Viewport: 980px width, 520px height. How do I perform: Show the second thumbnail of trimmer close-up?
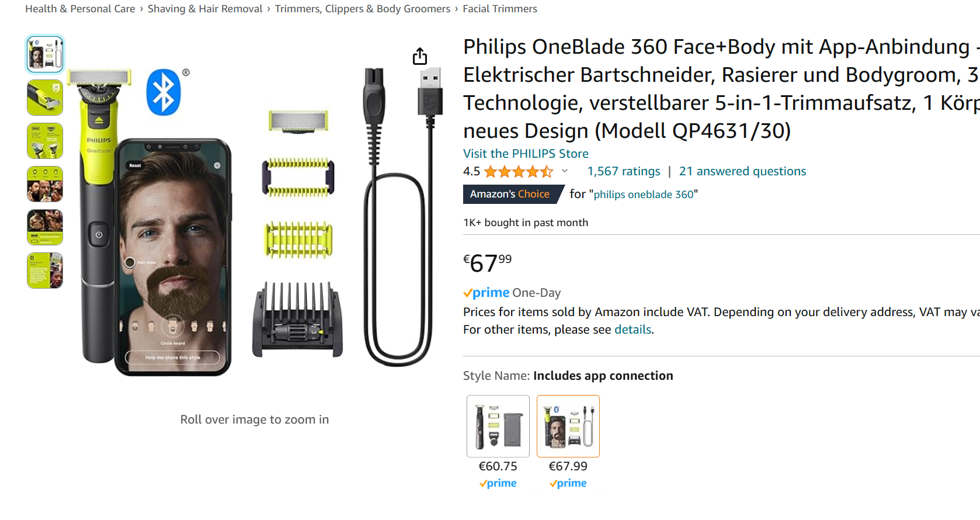tap(45, 98)
